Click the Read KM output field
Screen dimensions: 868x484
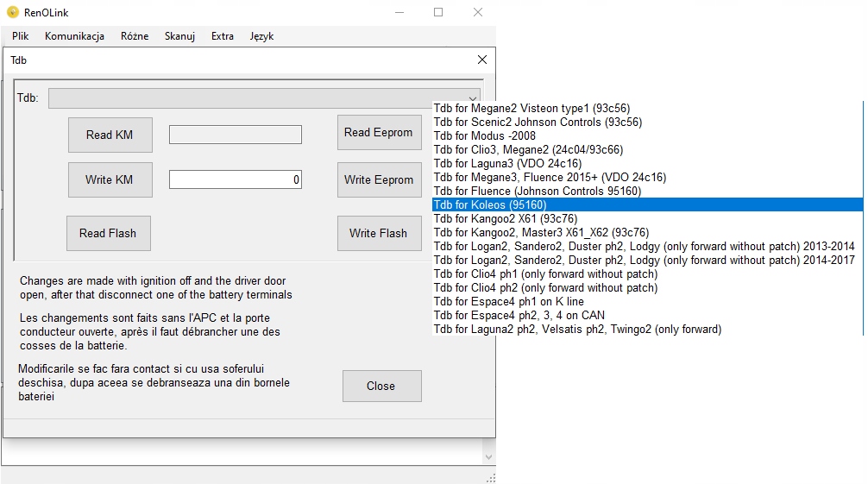[235, 135]
